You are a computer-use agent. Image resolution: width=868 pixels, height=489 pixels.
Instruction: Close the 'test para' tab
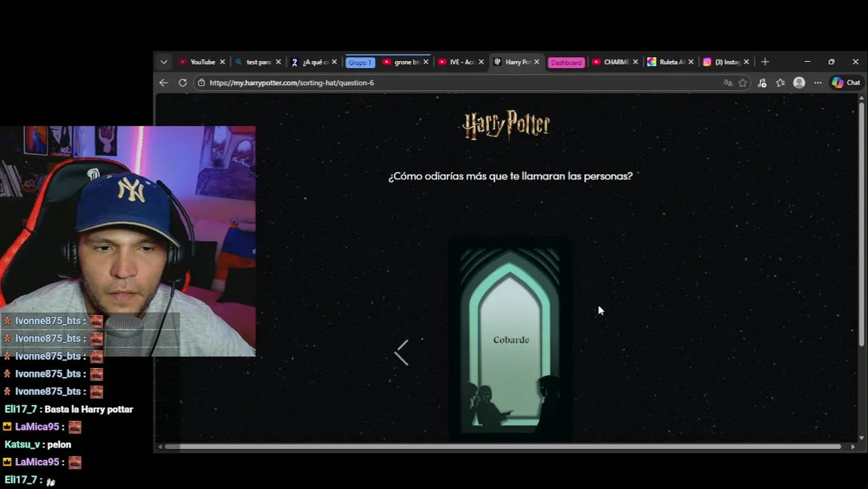(278, 62)
